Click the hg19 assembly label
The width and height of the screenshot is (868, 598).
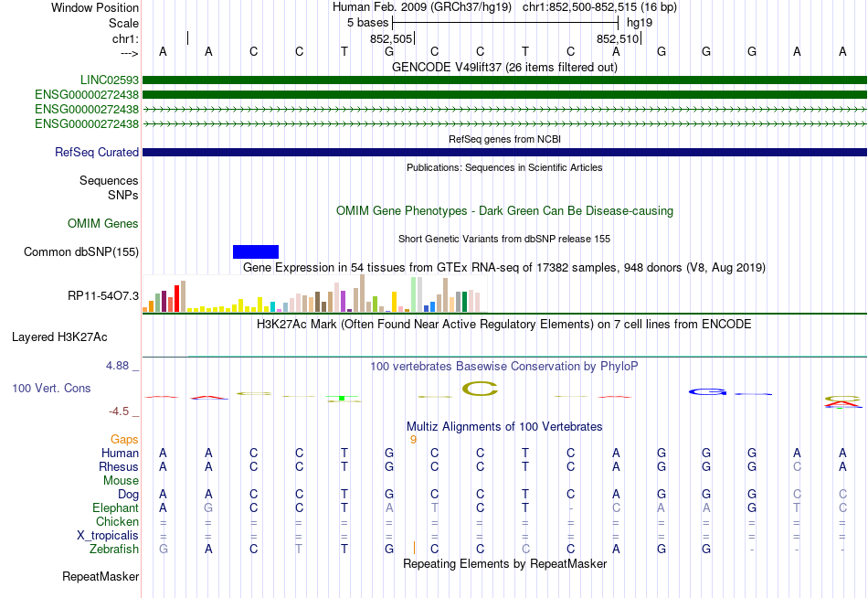pos(640,23)
